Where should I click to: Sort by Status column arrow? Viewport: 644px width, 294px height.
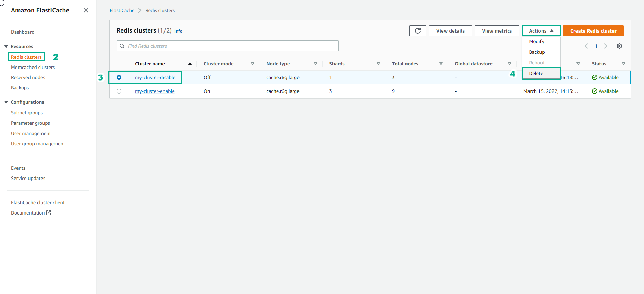point(624,64)
